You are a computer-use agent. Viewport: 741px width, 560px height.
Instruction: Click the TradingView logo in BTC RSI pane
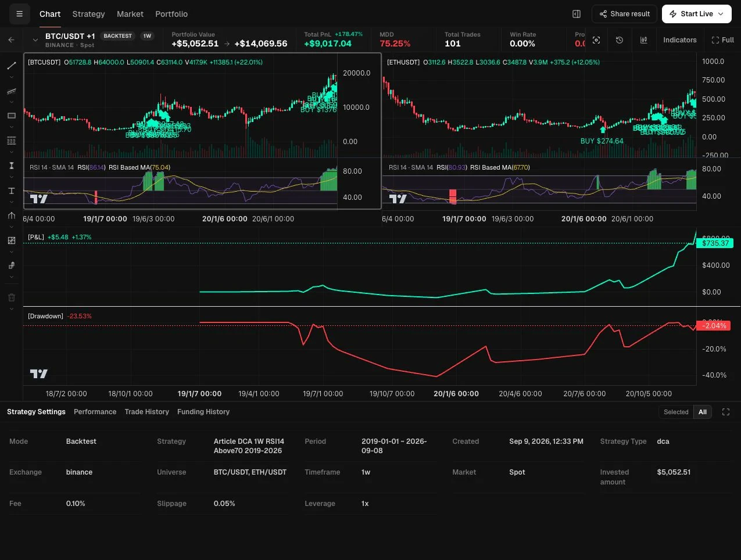39,199
